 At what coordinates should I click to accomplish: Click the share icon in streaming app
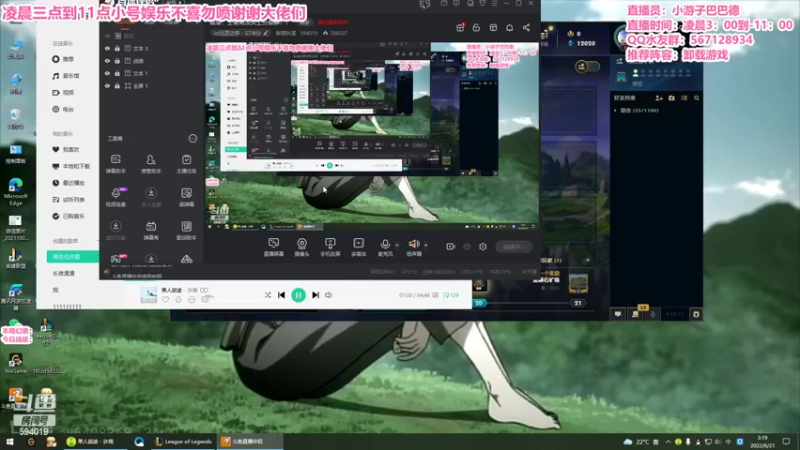click(x=526, y=28)
